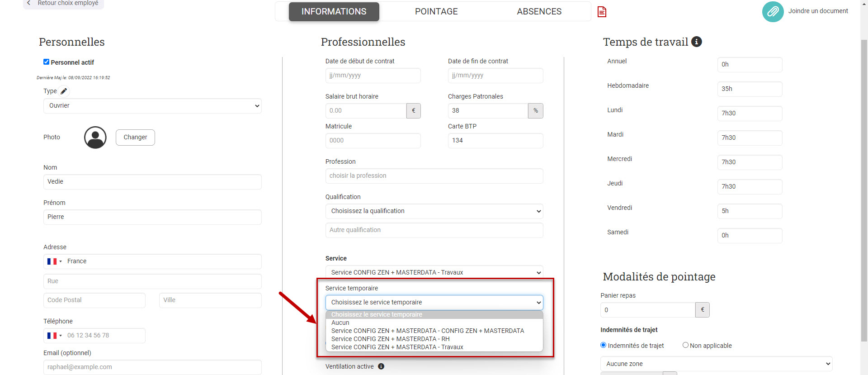The height and width of the screenshot is (375, 868).
Task: Click the Jeudi hours field
Action: [750, 187]
